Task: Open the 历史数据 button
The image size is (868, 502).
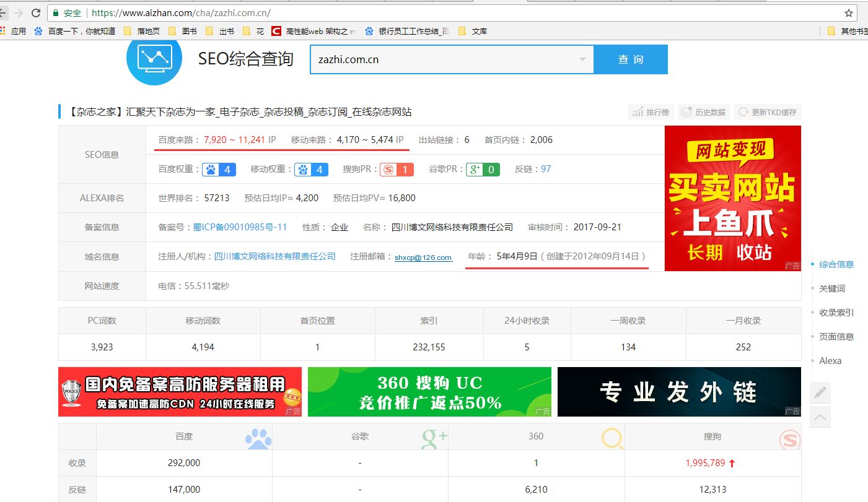Action: coord(703,112)
